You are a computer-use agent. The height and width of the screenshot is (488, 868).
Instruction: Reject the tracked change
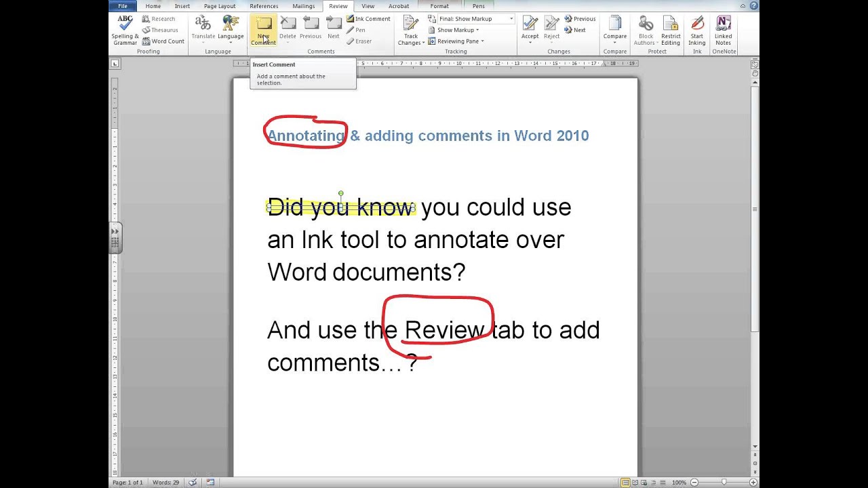pyautogui.click(x=551, y=30)
